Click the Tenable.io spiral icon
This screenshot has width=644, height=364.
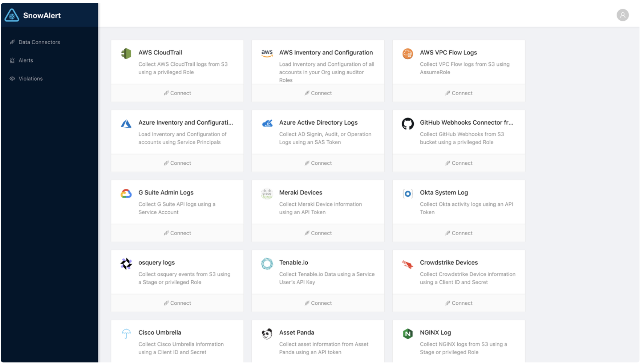coord(267,263)
